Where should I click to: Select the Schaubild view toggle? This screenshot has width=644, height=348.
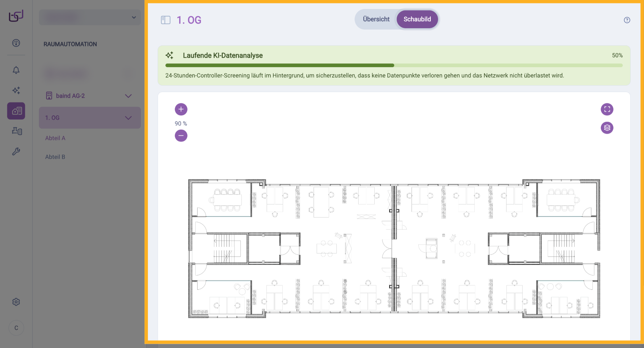pyautogui.click(x=417, y=19)
